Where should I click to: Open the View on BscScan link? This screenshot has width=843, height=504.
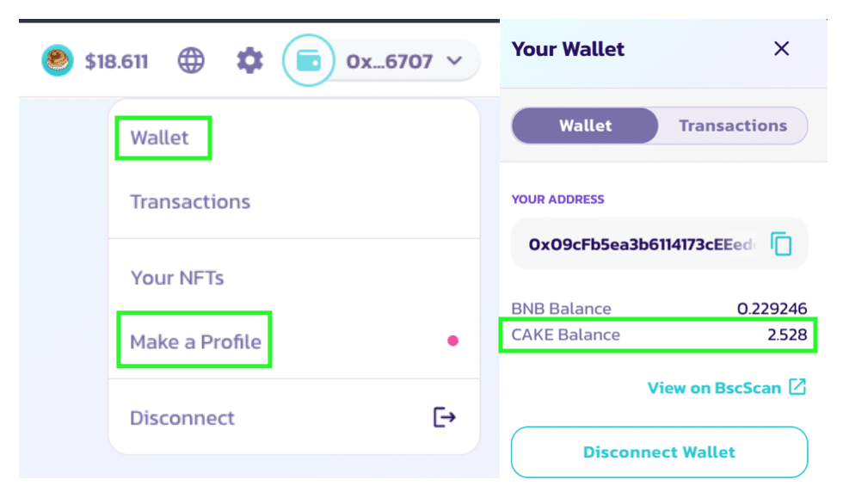[714, 387]
